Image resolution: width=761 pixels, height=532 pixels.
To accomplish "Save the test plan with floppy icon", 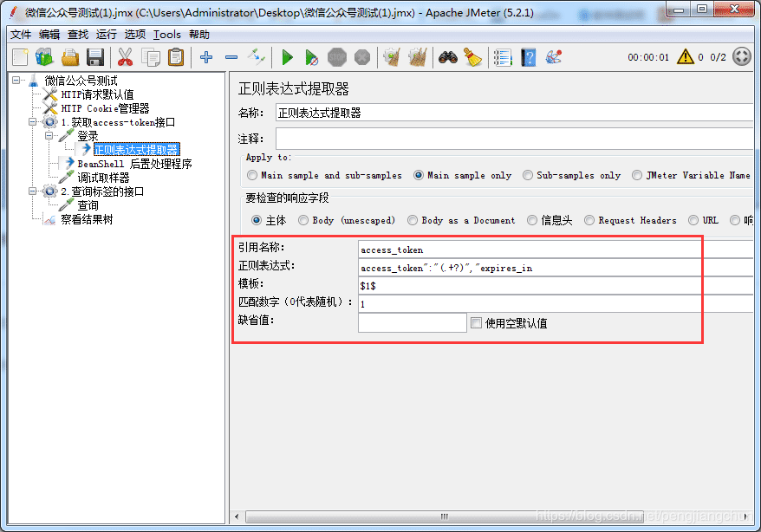I will click(x=95, y=57).
